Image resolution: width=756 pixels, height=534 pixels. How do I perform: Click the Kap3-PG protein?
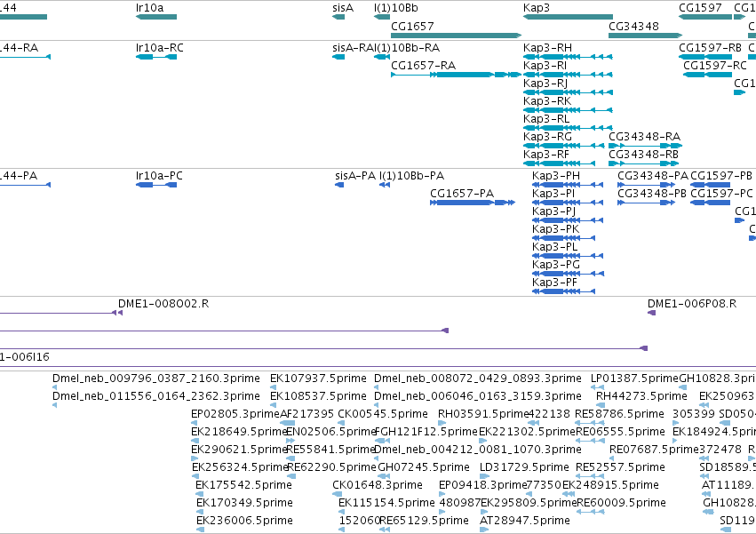(568, 274)
